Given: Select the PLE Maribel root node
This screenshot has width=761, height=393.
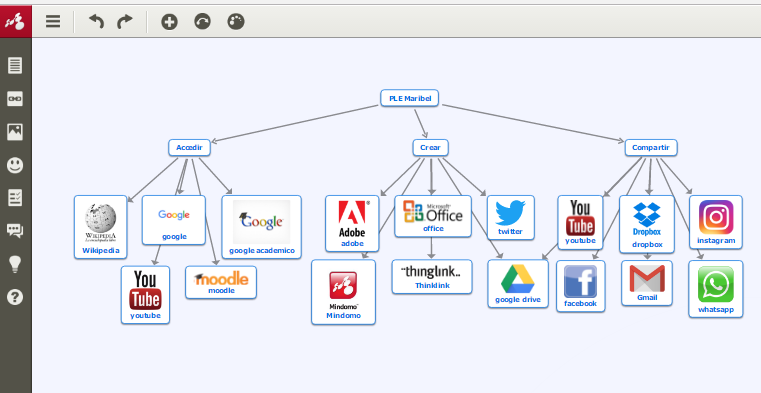Looking at the screenshot, I should point(410,98).
